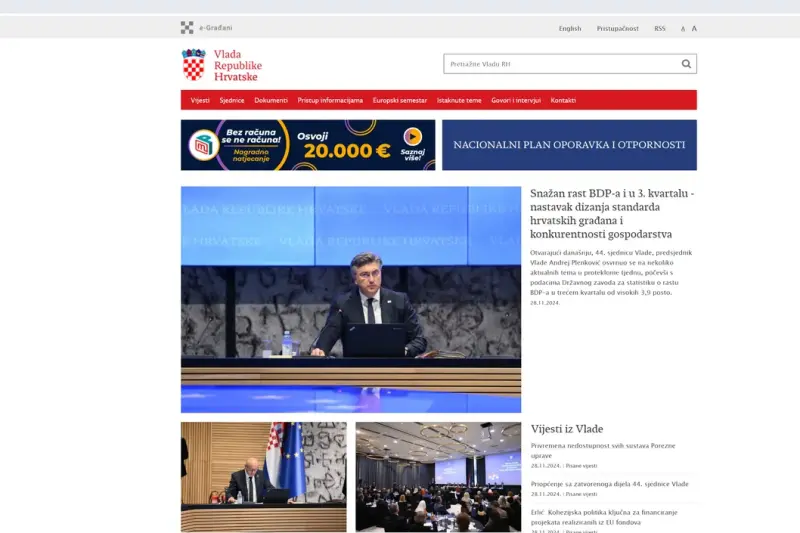Select the larger font size A
The width and height of the screenshot is (800, 533).
[694, 29]
